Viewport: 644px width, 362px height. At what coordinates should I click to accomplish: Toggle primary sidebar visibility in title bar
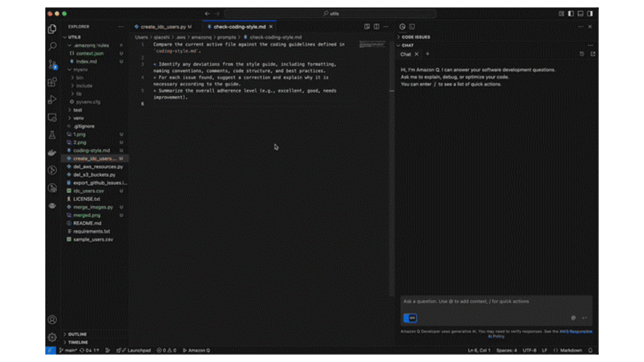pyautogui.click(x=571, y=14)
